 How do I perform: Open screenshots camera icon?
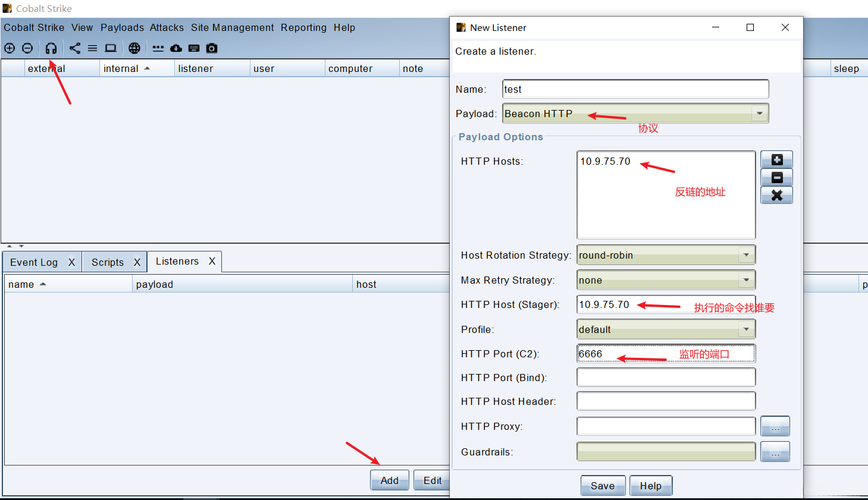[212, 48]
